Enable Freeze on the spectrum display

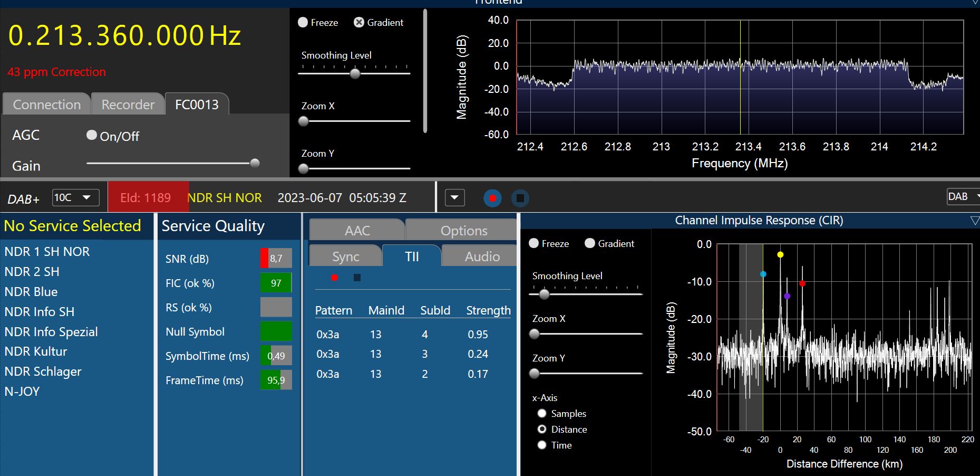click(x=303, y=23)
